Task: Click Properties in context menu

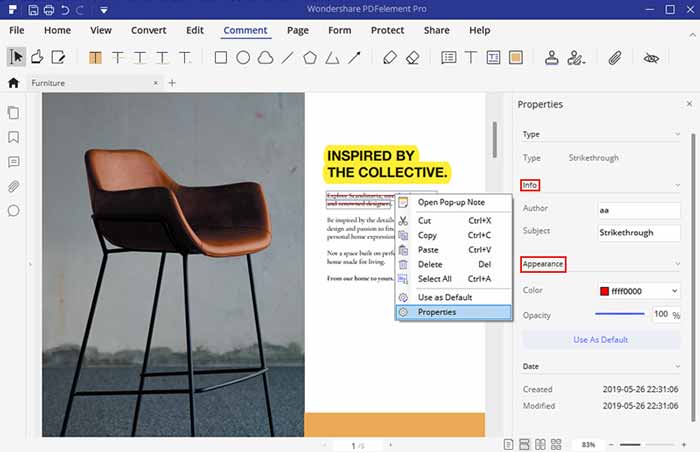Action: (453, 312)
